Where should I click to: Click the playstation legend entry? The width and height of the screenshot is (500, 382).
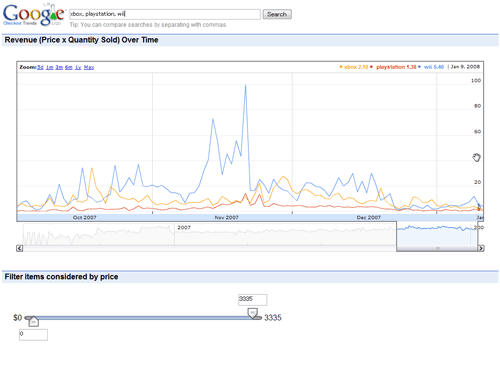pyautogui.click(x=393, y=67)
